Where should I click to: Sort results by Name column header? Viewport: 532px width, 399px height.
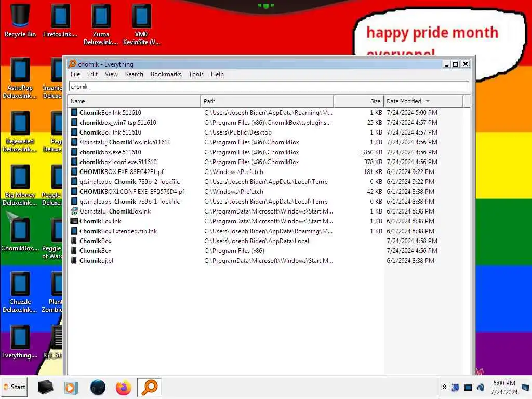click(x=135, y=101)
